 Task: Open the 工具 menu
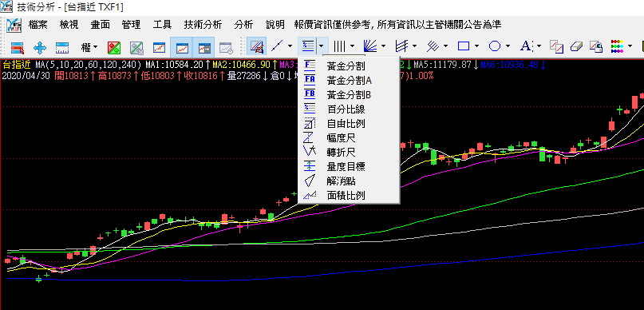click(162, 25)
